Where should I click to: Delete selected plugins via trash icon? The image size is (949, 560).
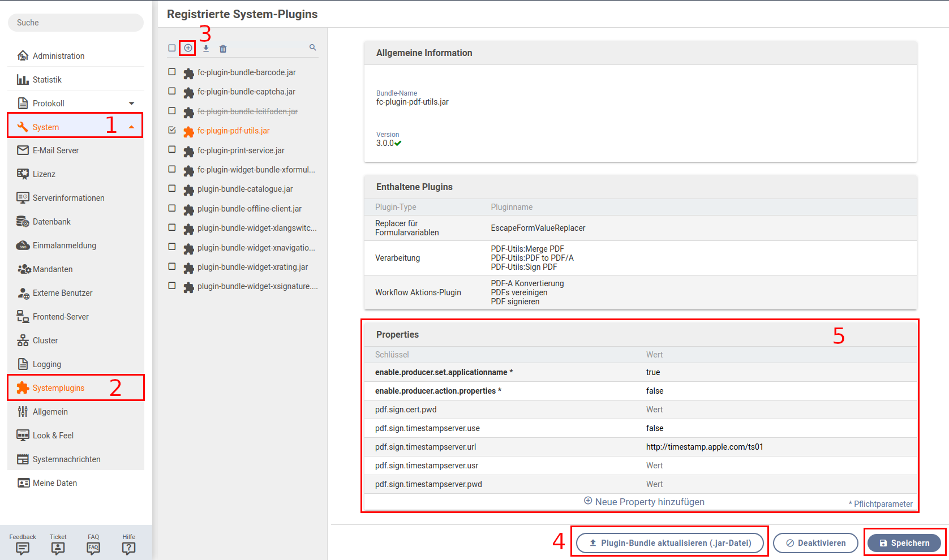pos(223,48)
